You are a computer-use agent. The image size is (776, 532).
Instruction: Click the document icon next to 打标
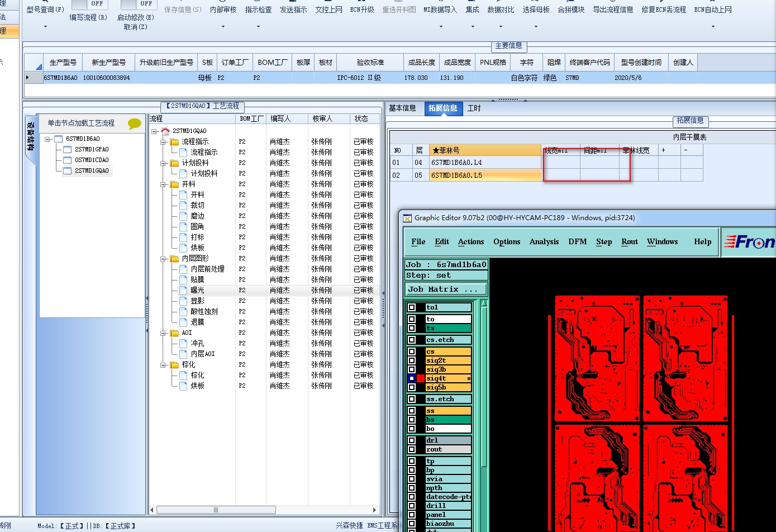[x=183, y=237]
